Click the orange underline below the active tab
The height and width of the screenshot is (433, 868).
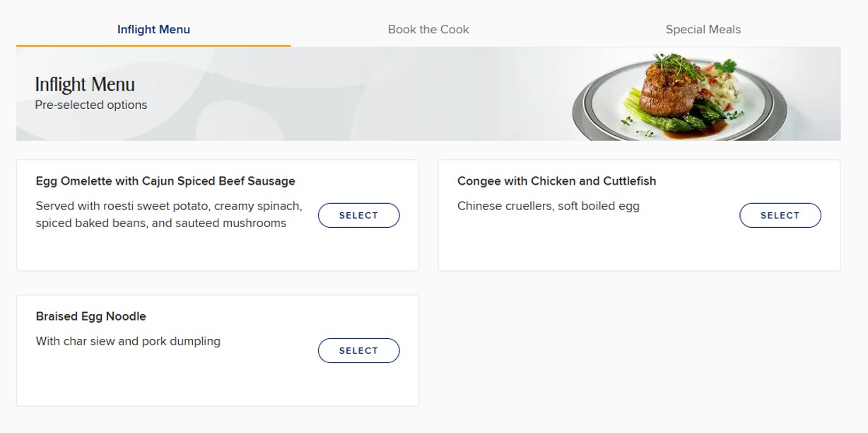point(153,46)
